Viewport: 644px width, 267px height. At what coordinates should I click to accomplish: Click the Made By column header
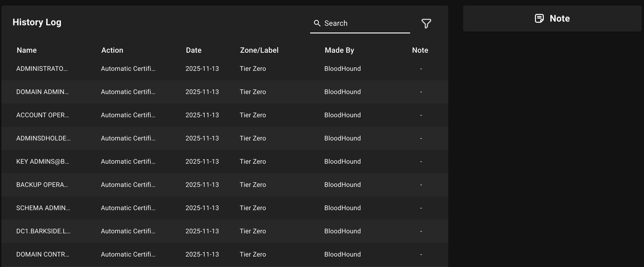(x=339, y=50)
